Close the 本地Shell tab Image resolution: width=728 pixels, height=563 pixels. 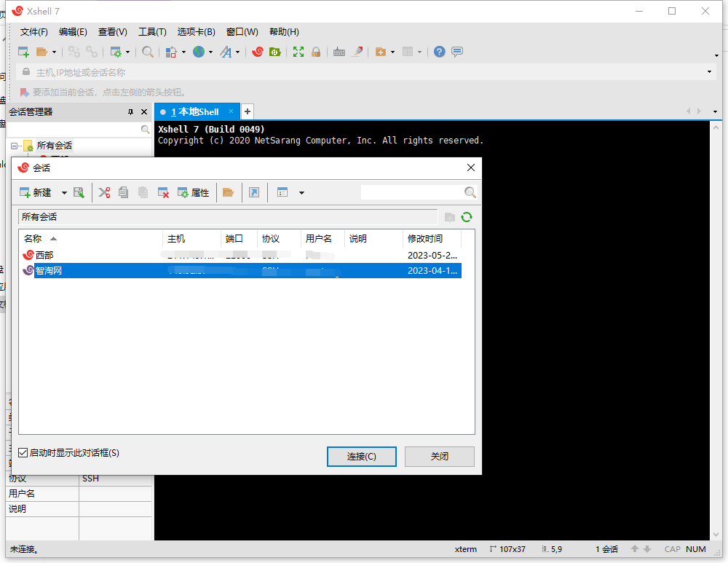[231, 111]
